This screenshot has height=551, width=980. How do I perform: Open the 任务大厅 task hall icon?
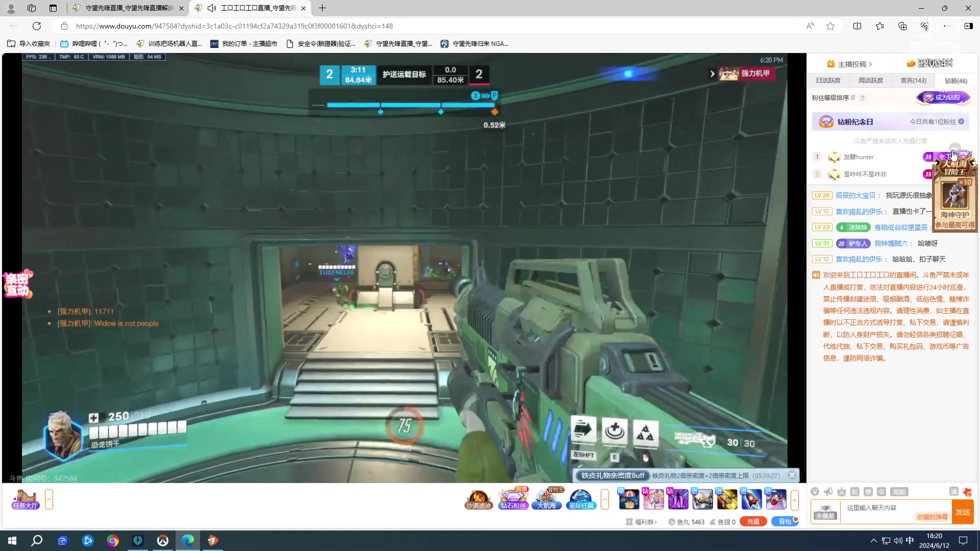[x=25, y=499]
